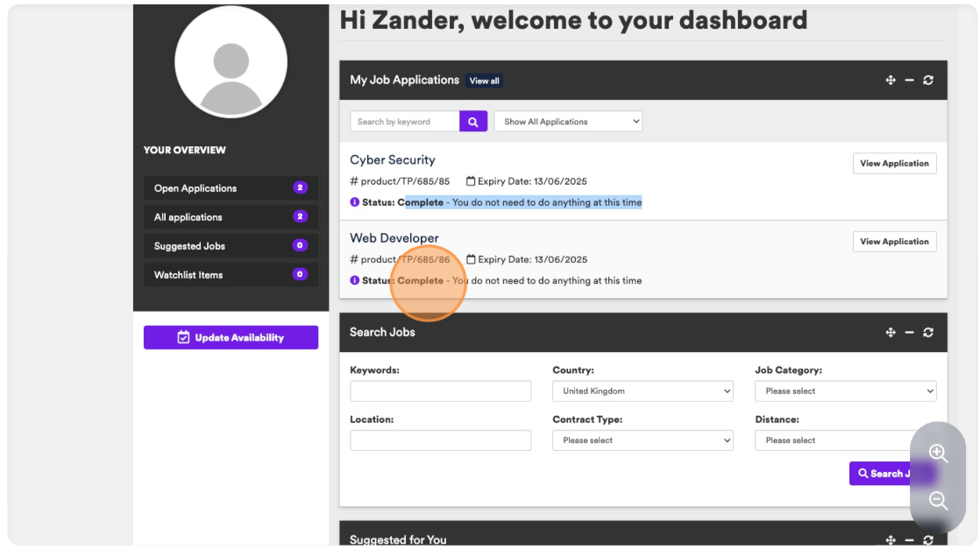Click the reference text product/TP/685/86
Image resolution: width=980 pixels, height=550 pixels.
click(405, 259)
